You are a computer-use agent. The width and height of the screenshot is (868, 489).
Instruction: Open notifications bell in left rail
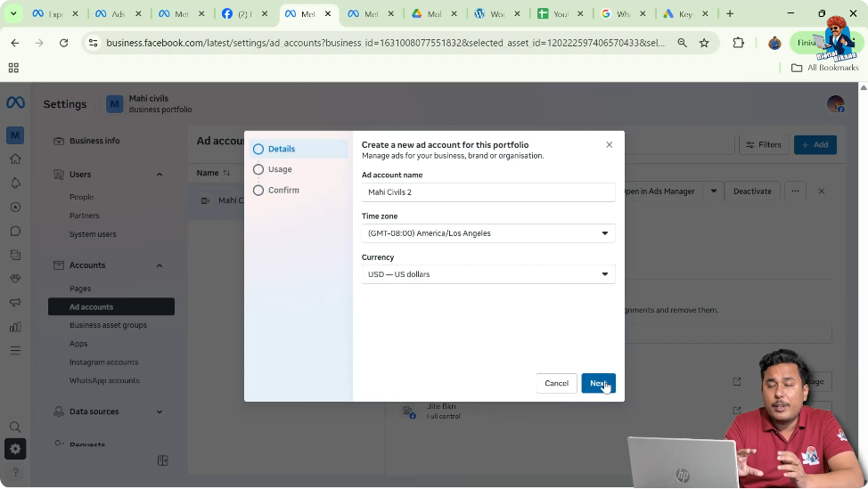pyautogui.click(x=15, y=183)
